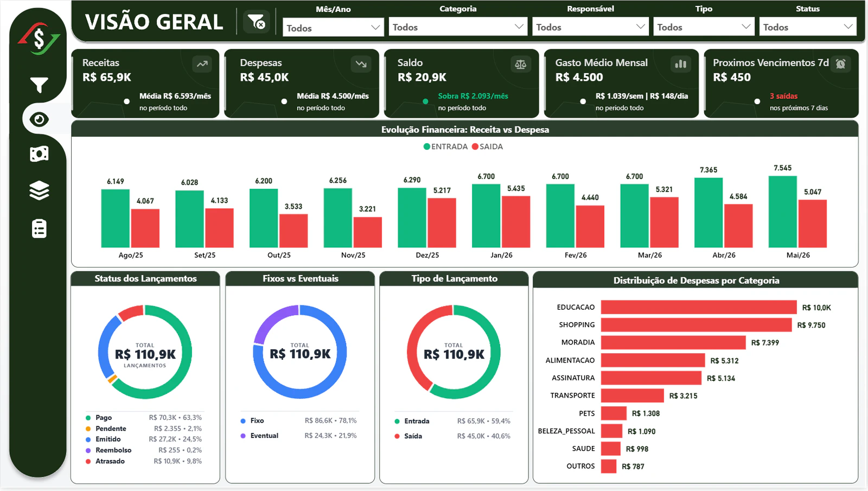The height and width of the screenshot is (491, 868).
Task: Open the money banknote page in sidebar
Action: pos(39,154)
